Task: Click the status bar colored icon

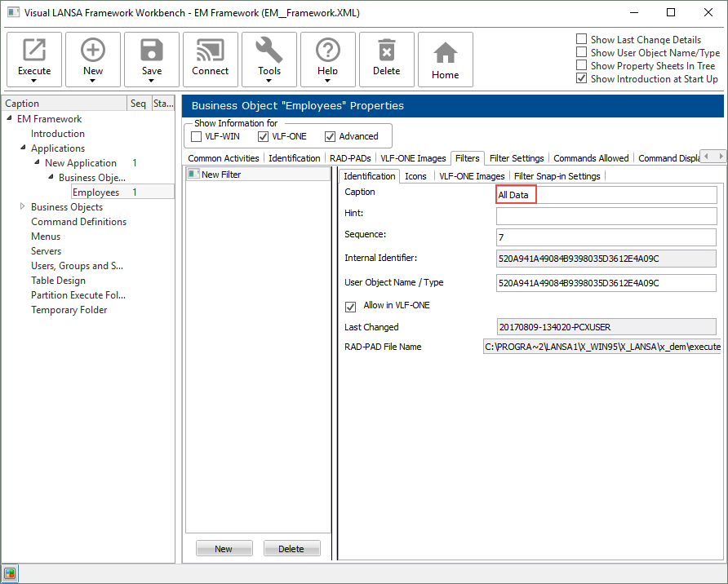Action: point(10,573)
